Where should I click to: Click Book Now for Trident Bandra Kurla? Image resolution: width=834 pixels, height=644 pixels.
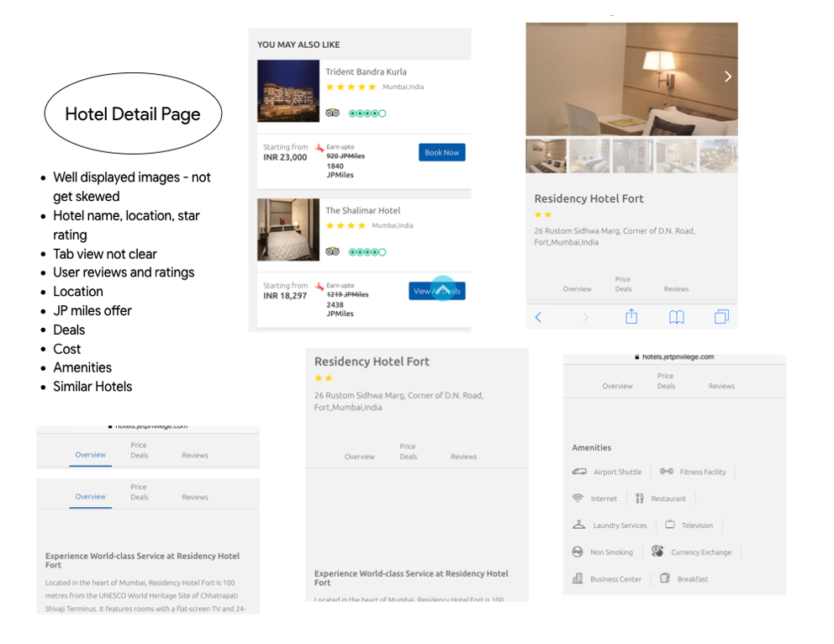[442, 153]
